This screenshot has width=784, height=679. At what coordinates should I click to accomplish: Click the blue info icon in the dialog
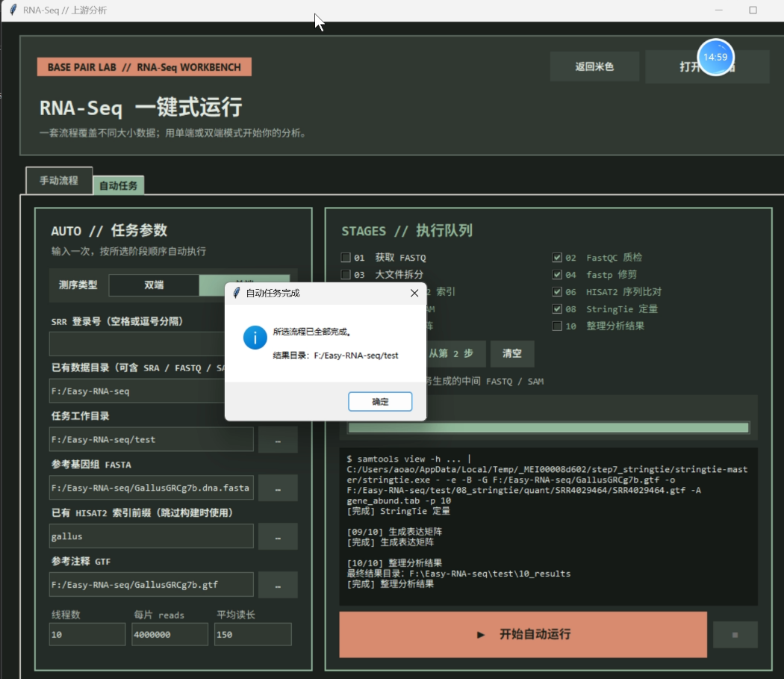pyautogui.click(x=255, y=338)
